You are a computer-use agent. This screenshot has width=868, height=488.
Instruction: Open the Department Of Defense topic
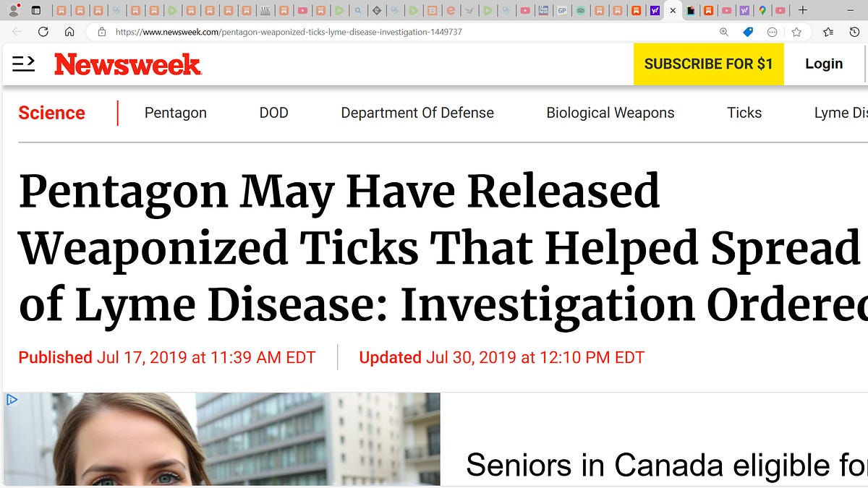coord(417,113)
